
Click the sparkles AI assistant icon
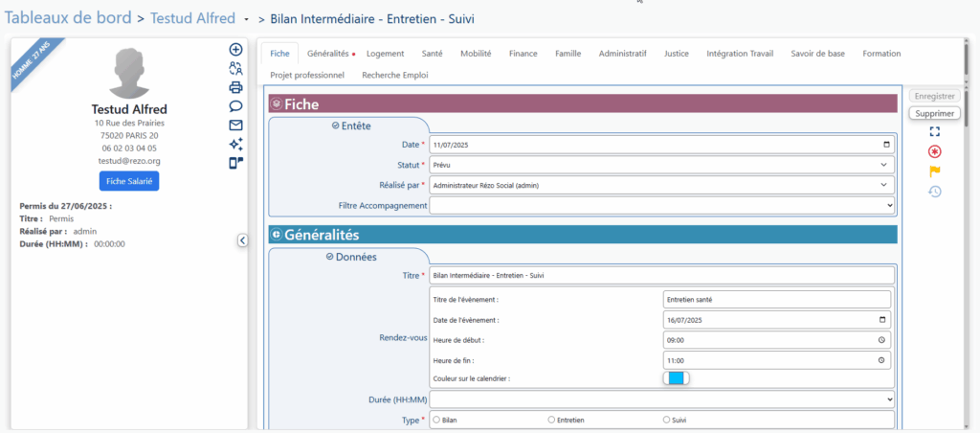pyautogui.click(x=236, y=144)
